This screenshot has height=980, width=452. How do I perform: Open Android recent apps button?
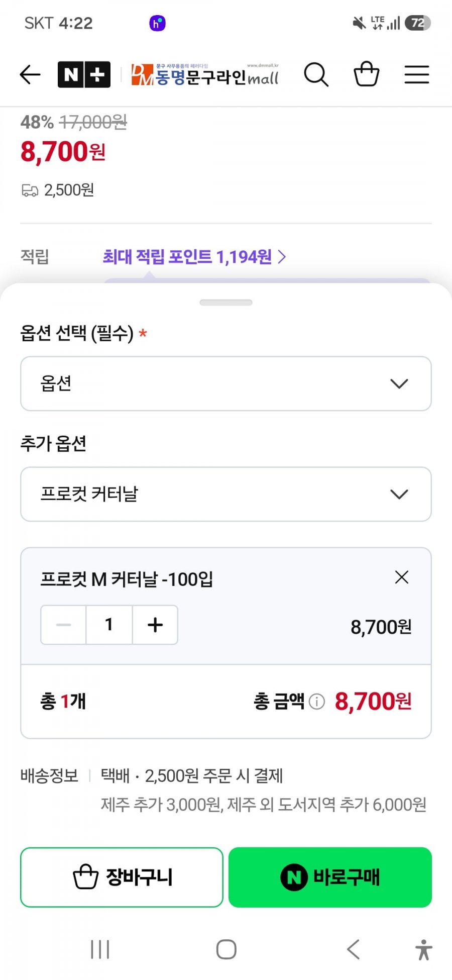pos(100,949)
